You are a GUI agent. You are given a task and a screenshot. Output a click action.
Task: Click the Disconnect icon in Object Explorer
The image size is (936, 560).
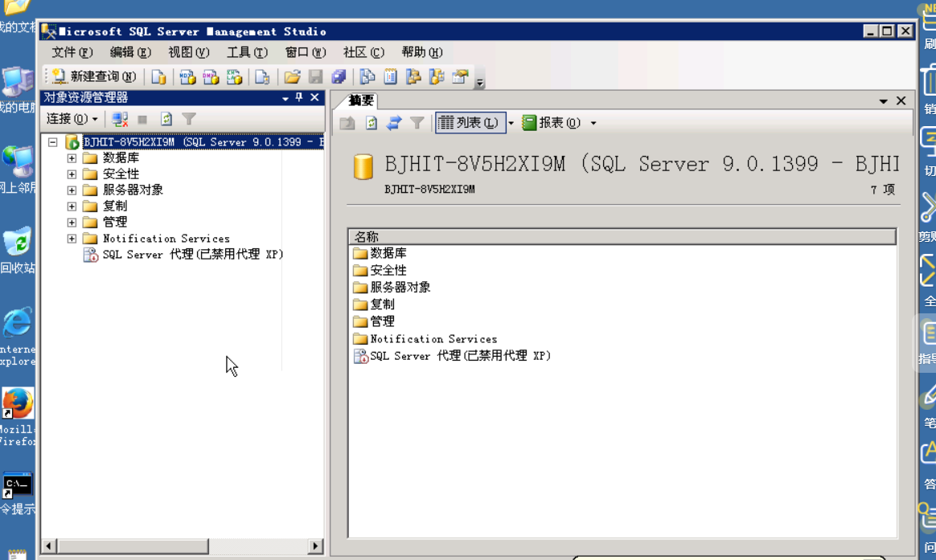[119, 119]
